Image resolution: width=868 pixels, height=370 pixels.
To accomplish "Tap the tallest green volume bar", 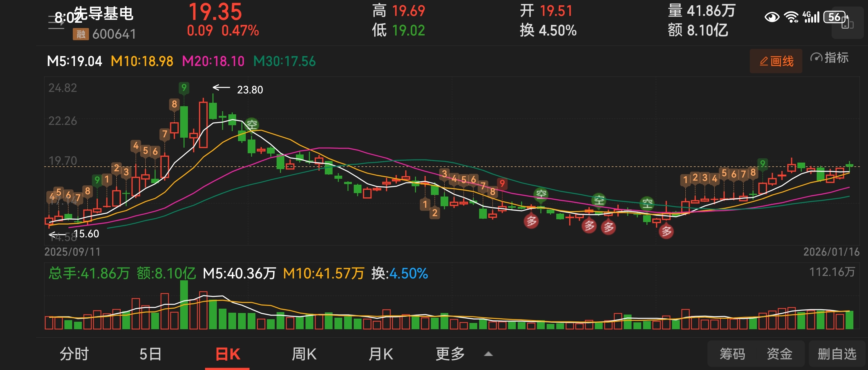I will coord(184,305).
